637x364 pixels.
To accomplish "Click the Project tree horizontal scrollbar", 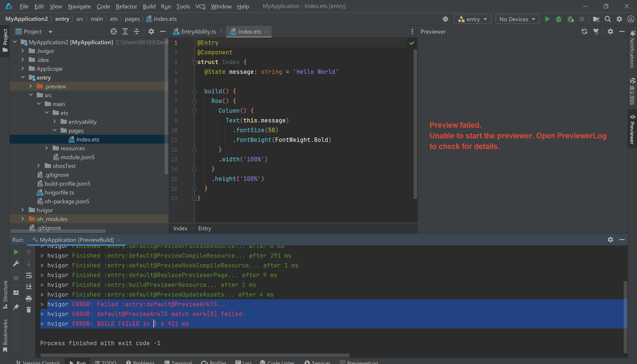I will [58, 231].
